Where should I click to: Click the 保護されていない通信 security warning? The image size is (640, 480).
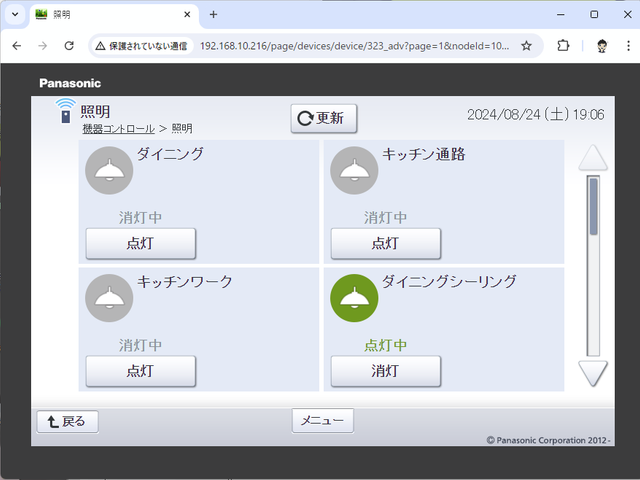tap(141, 46)
